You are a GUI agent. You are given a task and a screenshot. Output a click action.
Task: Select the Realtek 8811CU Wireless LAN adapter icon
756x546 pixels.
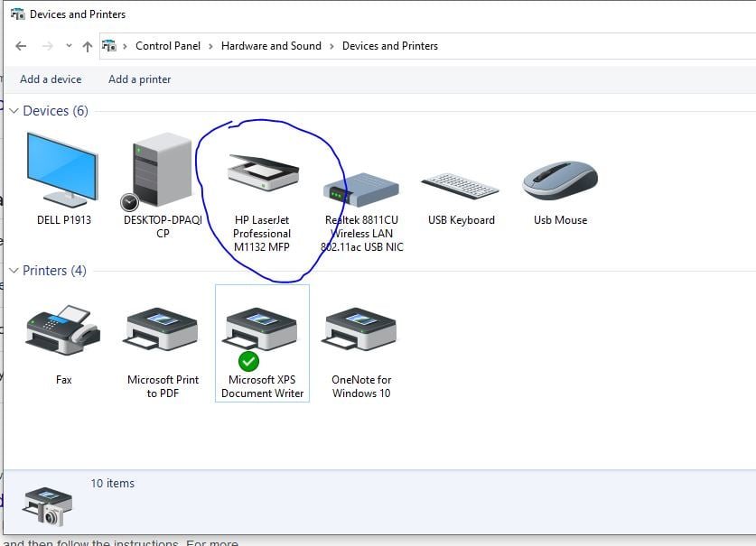(361, 190)
